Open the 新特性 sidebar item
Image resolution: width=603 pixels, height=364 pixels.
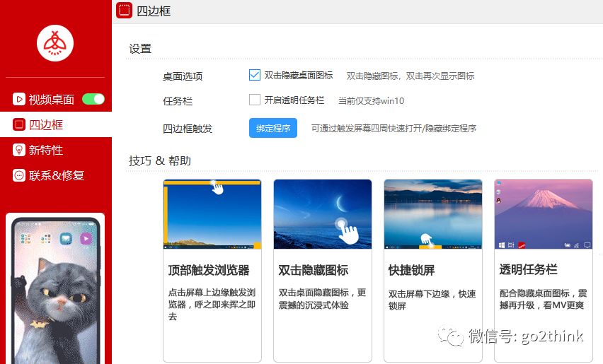46,150
